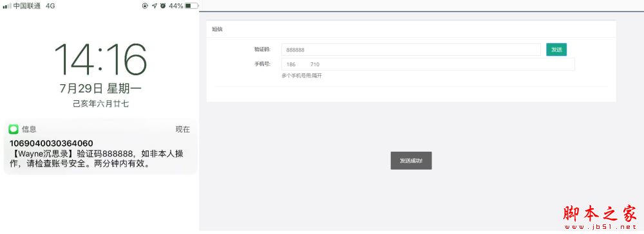644x234 pixels.
Task: Click the 多个手机号 hint text
Action: 302,76
